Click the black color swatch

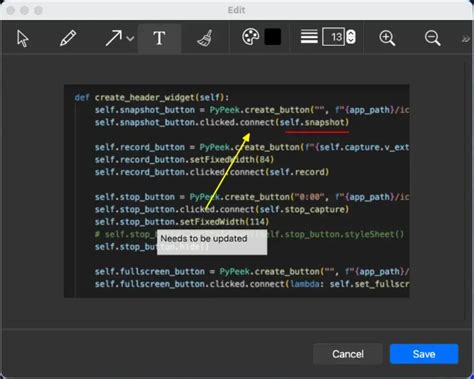tap(273, 37)
